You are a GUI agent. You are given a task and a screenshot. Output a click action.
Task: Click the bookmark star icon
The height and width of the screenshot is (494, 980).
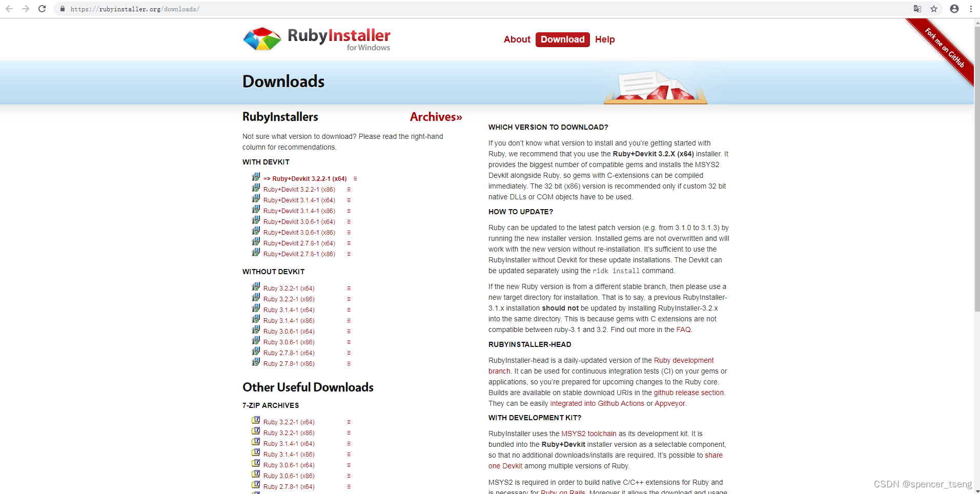[934, 9]
